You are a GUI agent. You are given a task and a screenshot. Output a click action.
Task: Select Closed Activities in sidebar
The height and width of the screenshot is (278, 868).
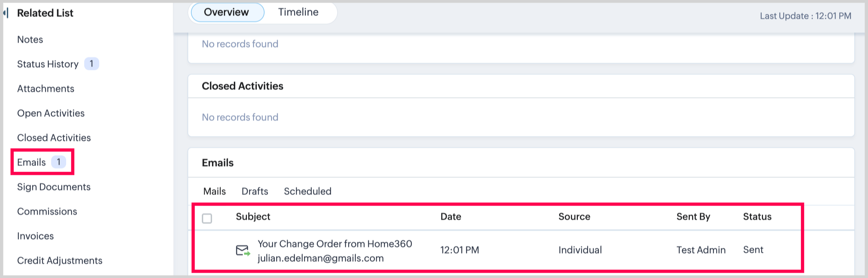54,138
